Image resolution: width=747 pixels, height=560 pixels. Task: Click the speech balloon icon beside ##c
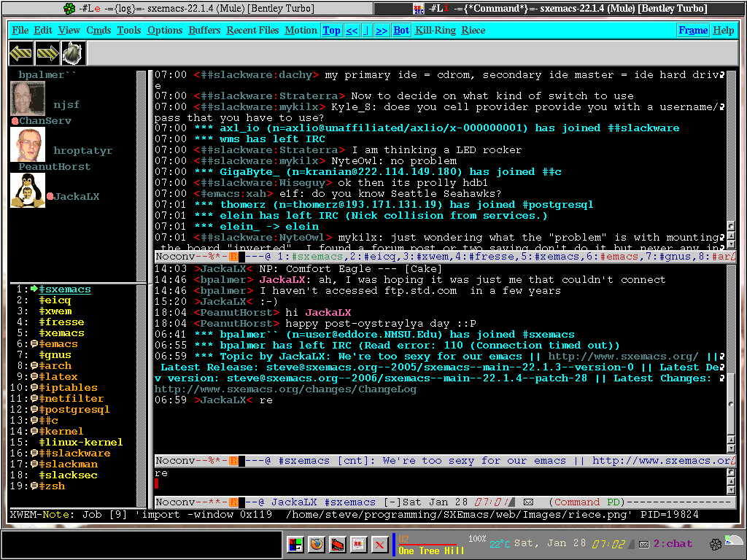pyautogui.click(x=34, y=421)
